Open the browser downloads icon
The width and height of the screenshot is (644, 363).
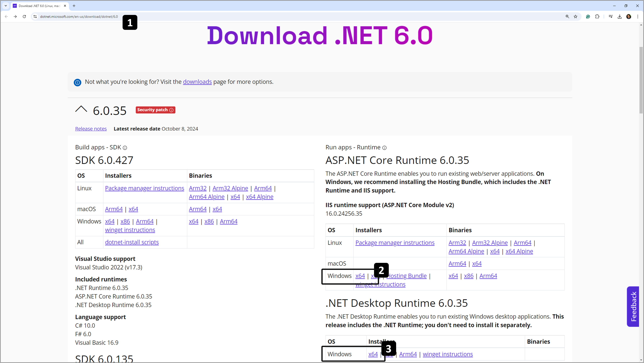pyautogui.click(x=620, y=17)
